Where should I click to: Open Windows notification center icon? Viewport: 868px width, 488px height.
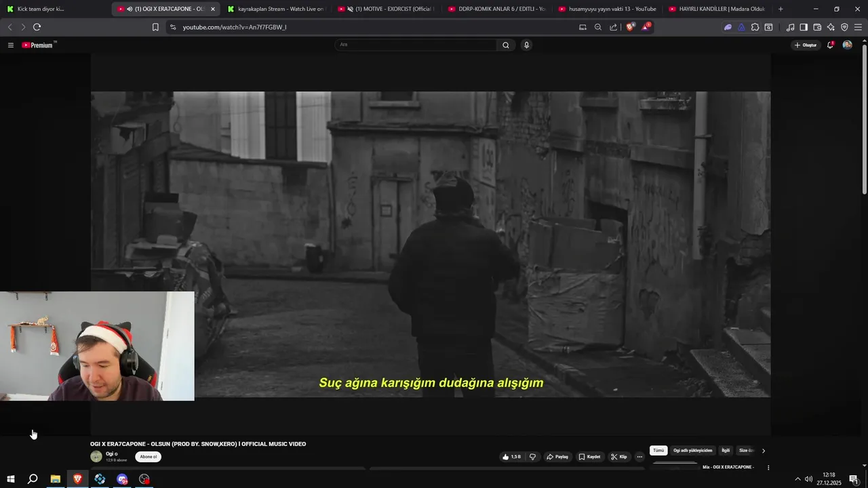point(854,479)
